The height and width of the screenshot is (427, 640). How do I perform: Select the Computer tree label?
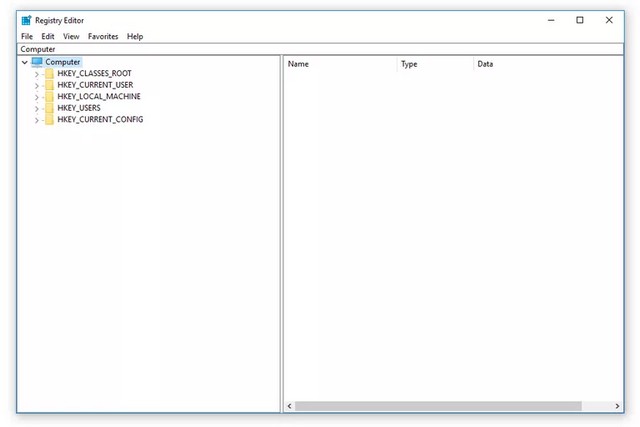tap(63, 62)
